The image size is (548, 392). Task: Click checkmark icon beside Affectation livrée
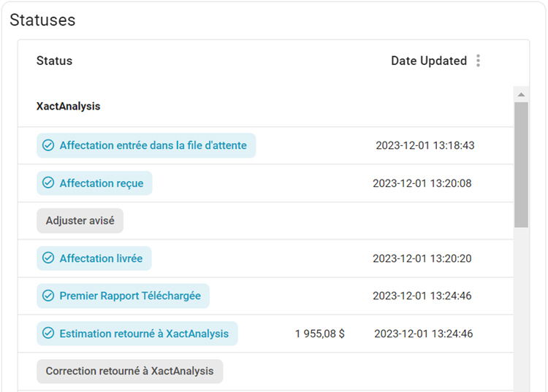pos(48,258)
